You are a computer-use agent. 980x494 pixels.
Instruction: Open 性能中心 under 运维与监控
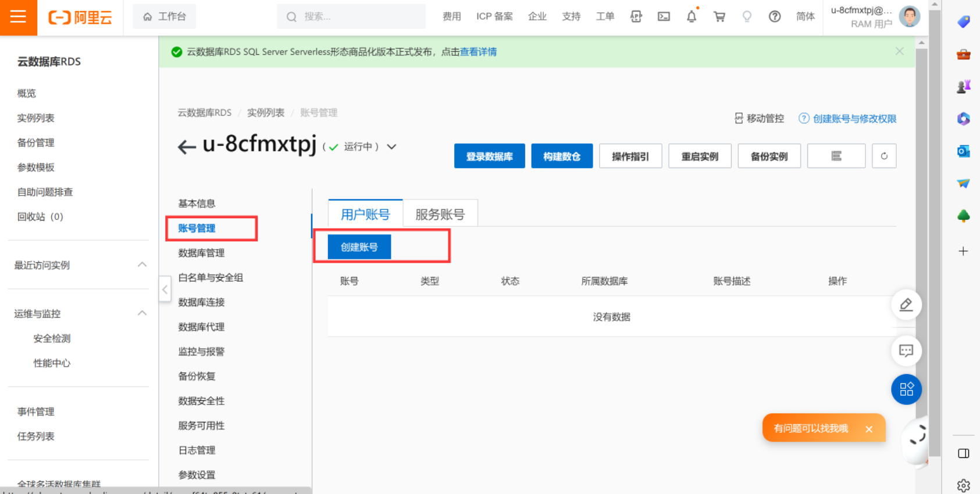pos(52,363)
